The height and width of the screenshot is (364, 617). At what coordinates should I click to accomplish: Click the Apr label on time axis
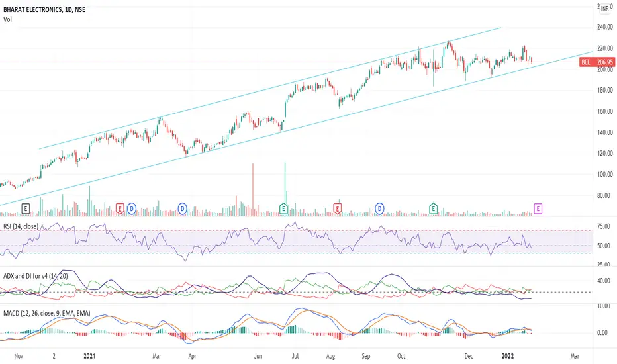tap(192, 356)
